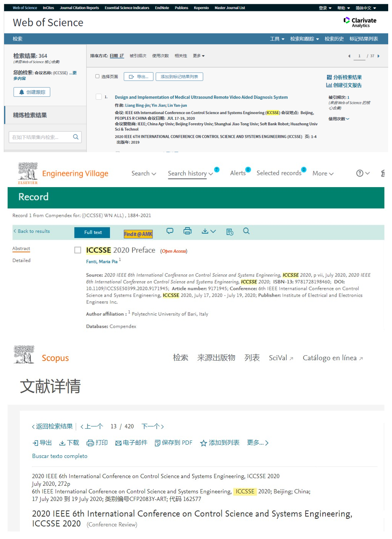Open the 简体中文 language dropdown
This screenshot has width=392, height=539.
tap(366, 8)
